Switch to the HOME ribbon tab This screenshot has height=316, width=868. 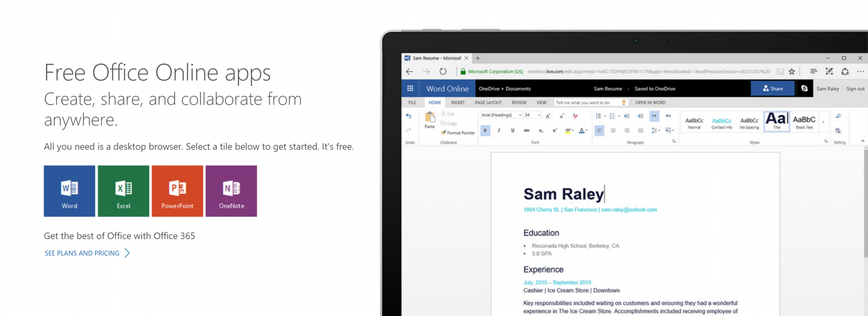coord(435,103)
